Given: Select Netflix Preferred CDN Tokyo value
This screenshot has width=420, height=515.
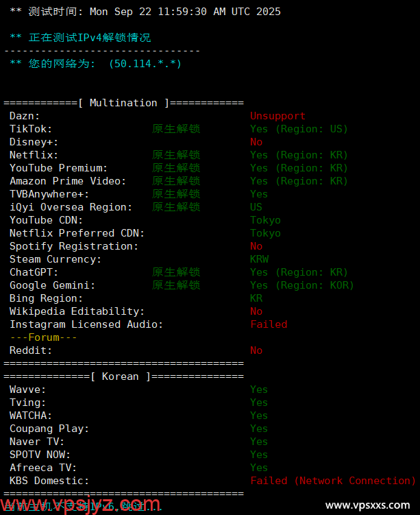Looking at the screenshot, I should (265, 233).
